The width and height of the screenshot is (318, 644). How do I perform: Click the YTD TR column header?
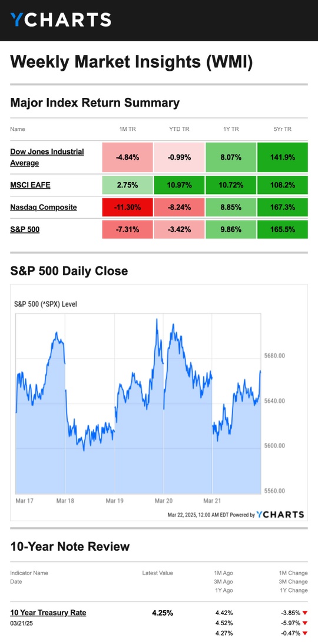point(179,129)
